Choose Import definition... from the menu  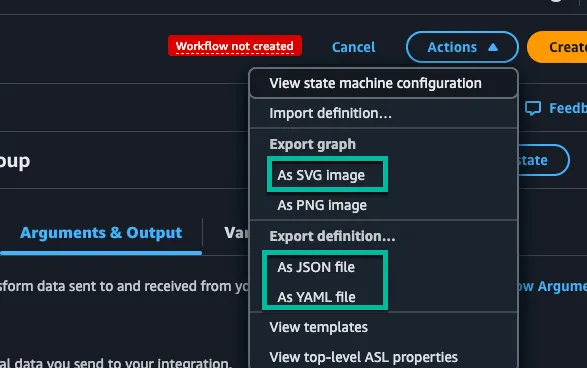pos(384,113)
